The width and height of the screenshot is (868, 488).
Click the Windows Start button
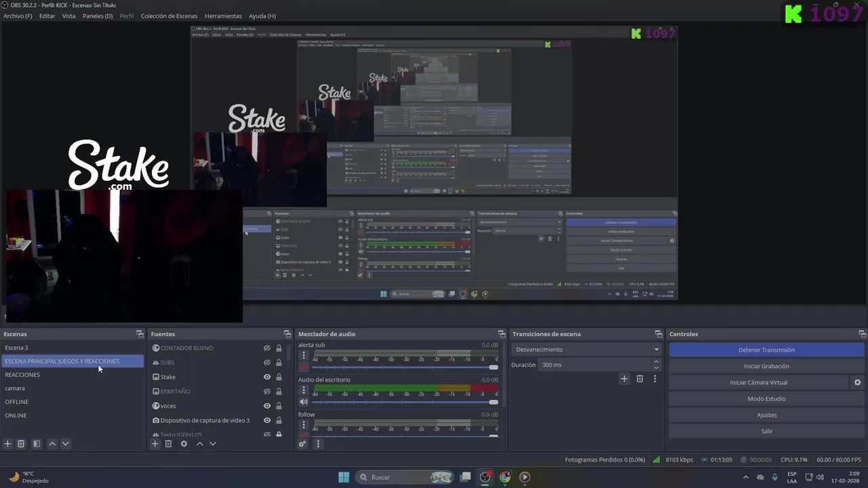(x=344, y=477)
